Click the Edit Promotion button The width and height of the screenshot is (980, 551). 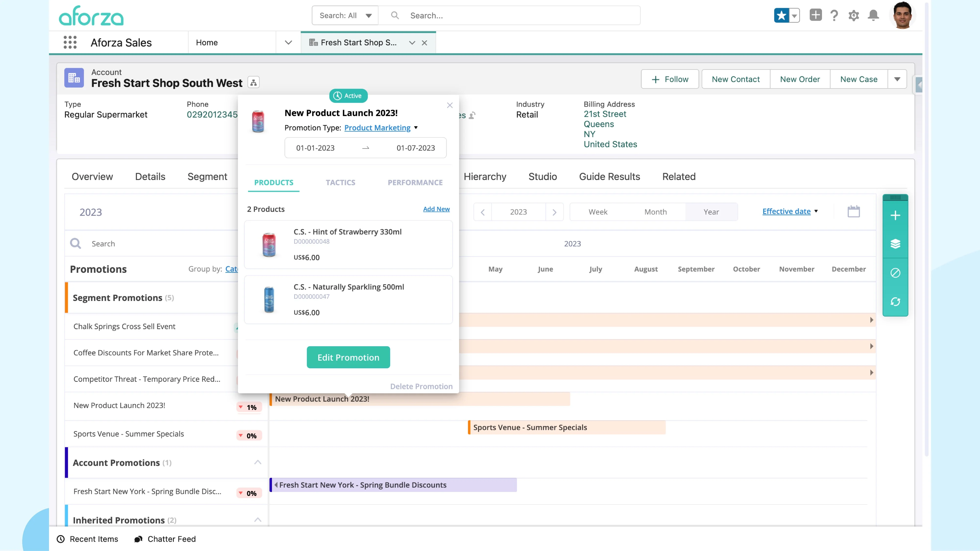coord(348,357)
